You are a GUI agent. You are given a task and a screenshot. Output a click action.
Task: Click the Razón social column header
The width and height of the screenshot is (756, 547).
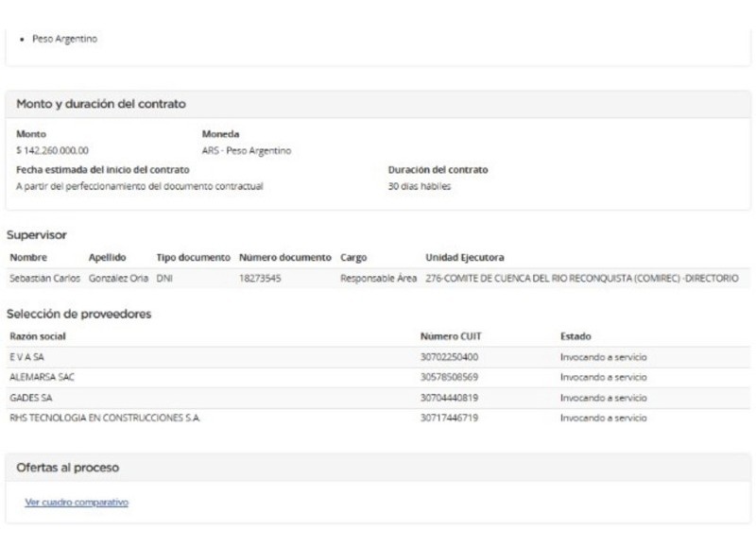(38, 336)
